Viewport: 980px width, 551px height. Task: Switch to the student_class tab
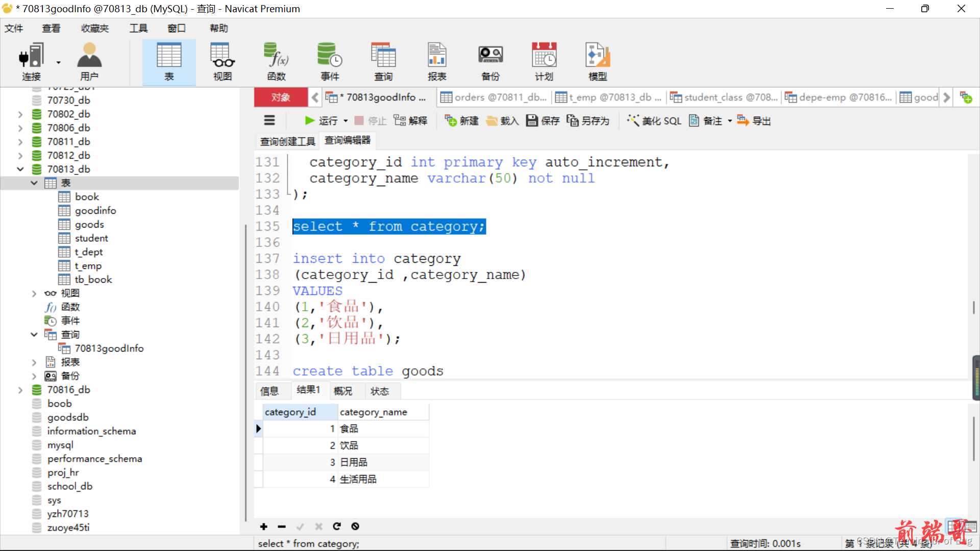tap(724, 97)
